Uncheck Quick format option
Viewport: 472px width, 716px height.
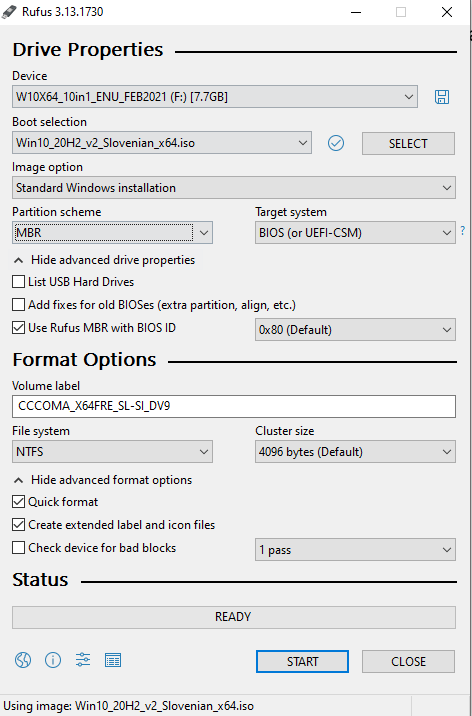(18, 502)
